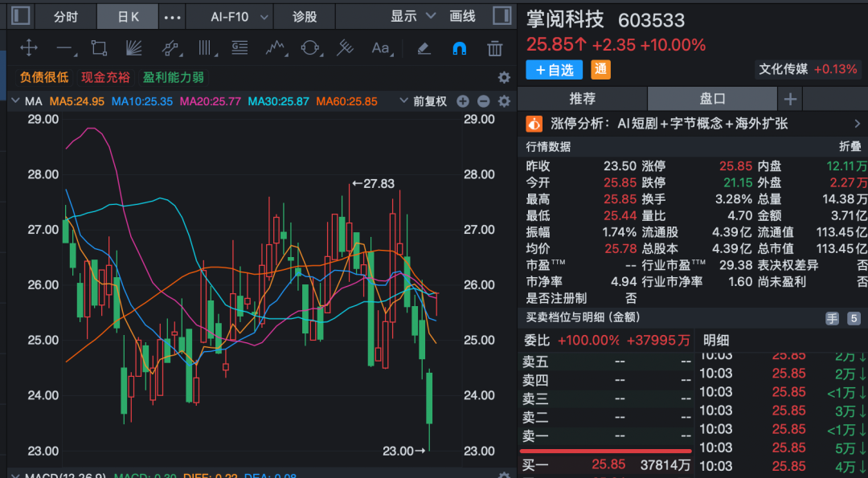Add a panel tab with plus icon

pyautogui.click(x=790, y=99)
